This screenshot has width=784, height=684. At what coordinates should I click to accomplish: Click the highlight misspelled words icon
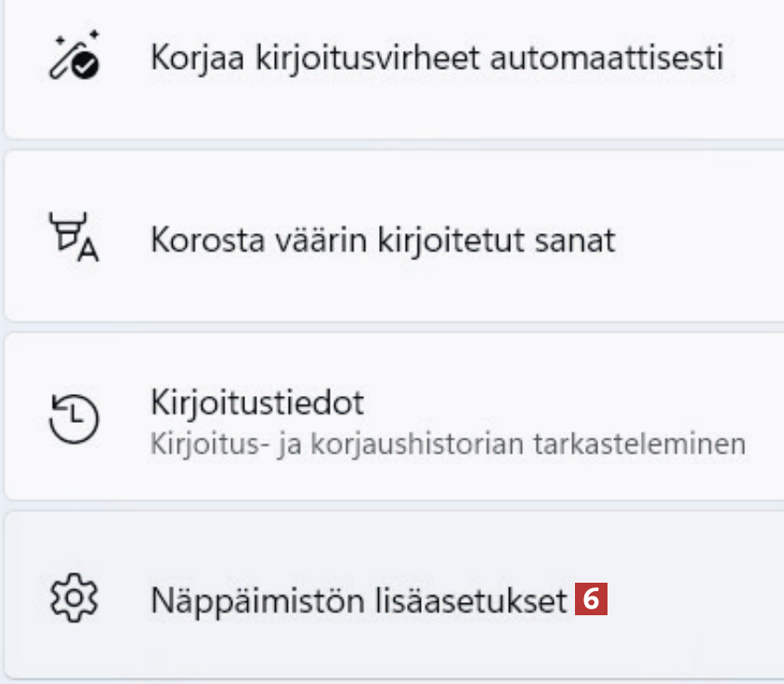coord(74,239)
